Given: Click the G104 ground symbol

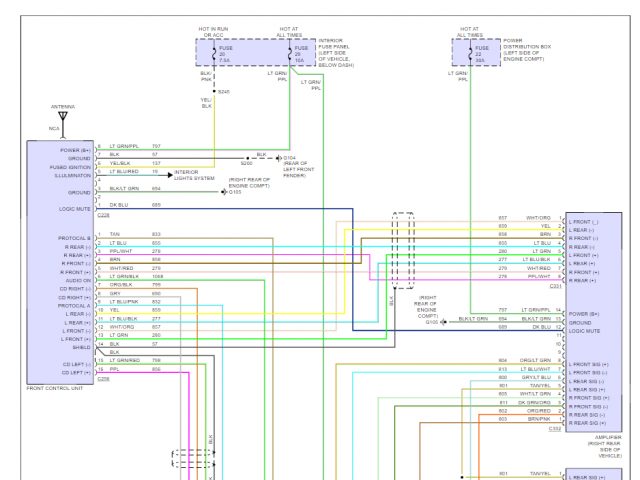Looking at the screenshot, I should [278, 157].
